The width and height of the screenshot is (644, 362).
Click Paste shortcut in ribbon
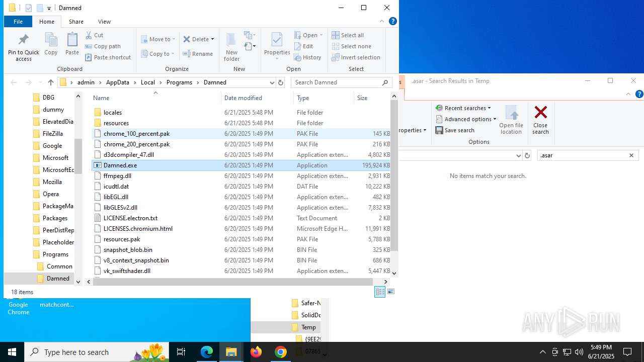tap(108, 57)
